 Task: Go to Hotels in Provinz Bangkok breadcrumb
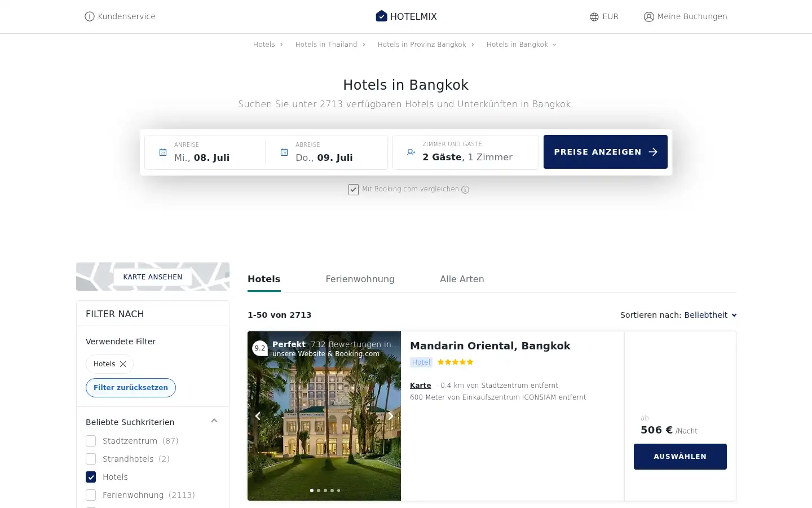click(422, 45)
